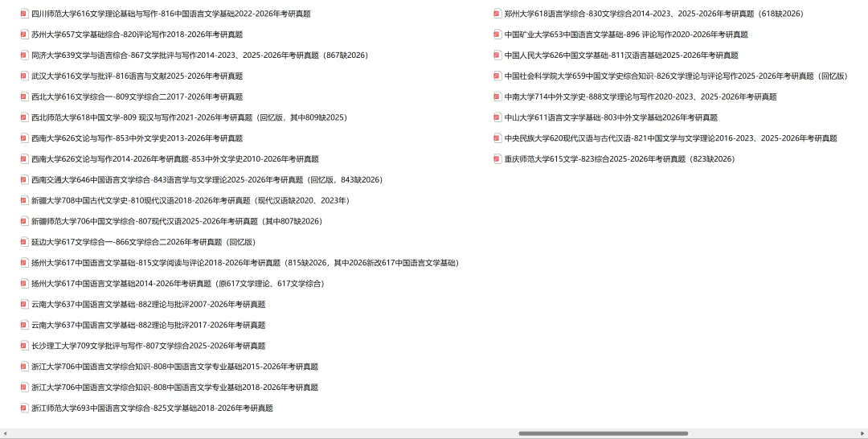Click the scrollbar left arrow
This screenshot has width=868, height=439.
(x=5, y=433)
